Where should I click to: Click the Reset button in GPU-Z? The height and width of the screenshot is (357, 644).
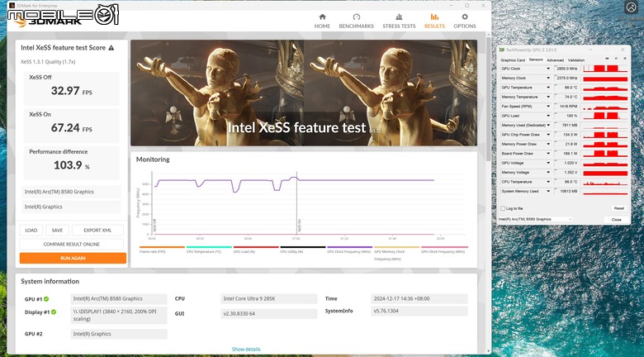[x=619, y=208]
